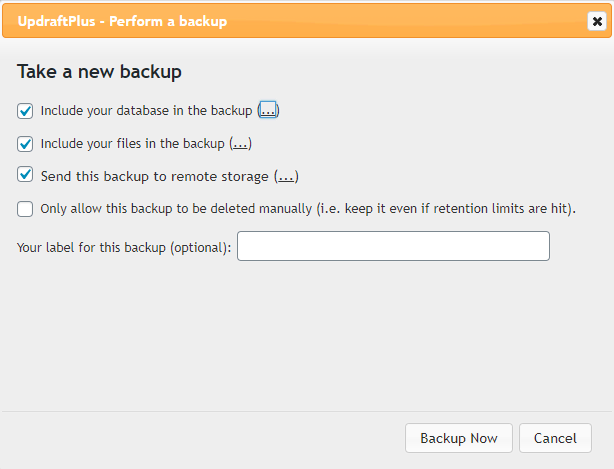Image resolution: width=614 pixels, height=469 pixels.
Task: Expand database options via the (...) link
Action: pyautogui.click(x=268, y=110)
